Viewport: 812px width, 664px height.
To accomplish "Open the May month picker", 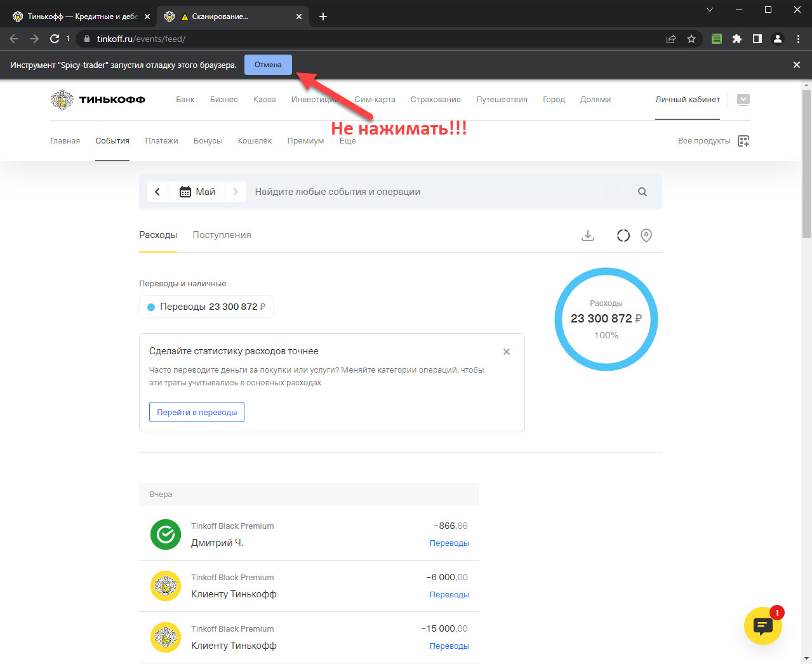I will 197,192.
